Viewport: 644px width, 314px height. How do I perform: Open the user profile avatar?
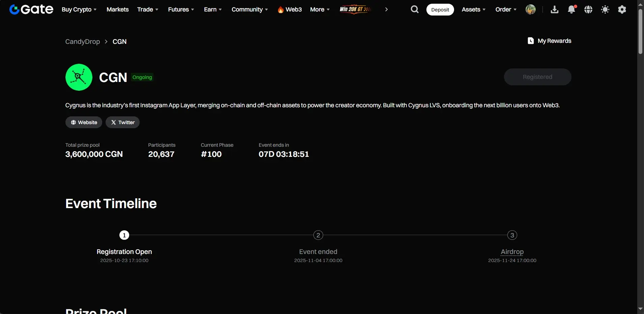tap(531, 9)
